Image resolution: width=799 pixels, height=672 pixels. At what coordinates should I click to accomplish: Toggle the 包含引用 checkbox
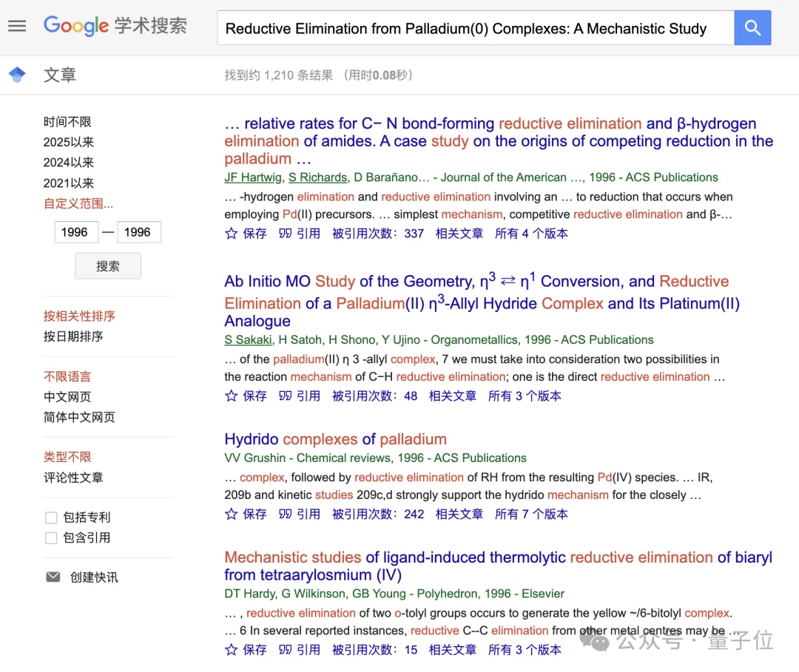pyautogui.click(x=51, y=538)
